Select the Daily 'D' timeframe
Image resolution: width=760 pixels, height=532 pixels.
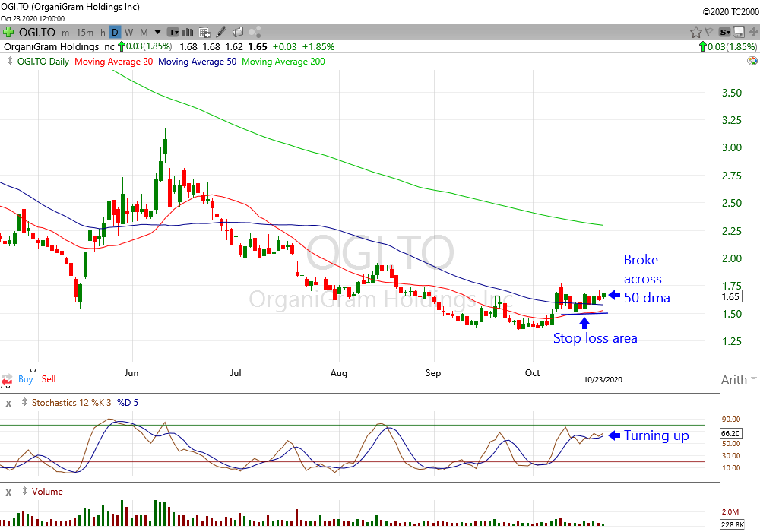(115, 33)
